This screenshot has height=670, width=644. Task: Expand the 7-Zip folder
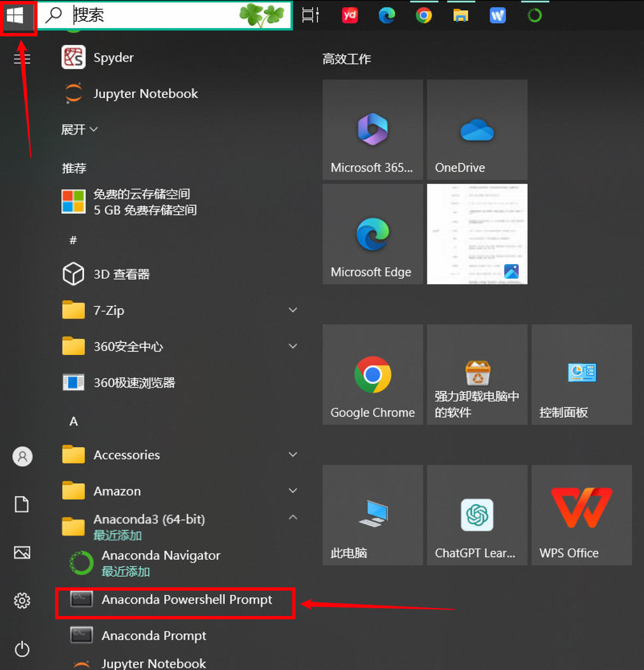pos(180,310)
